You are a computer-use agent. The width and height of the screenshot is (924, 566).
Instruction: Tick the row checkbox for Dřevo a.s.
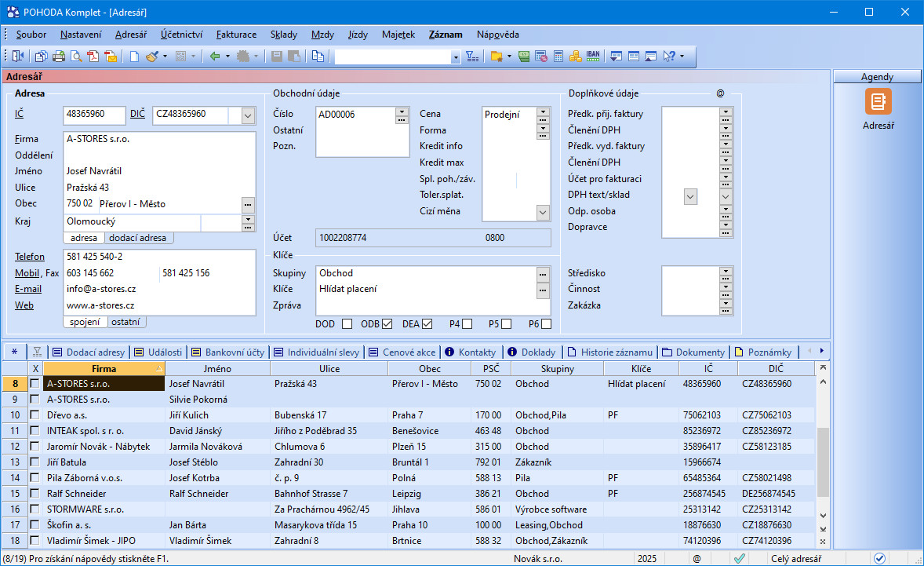[35, 415]
